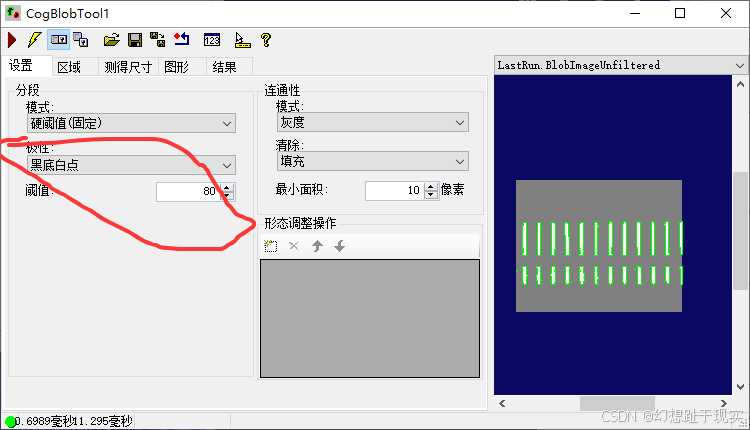This screenshot has width=750, height=430.
Task: Decrease 最小面积 with down spinner
Action: click(431, 195)
